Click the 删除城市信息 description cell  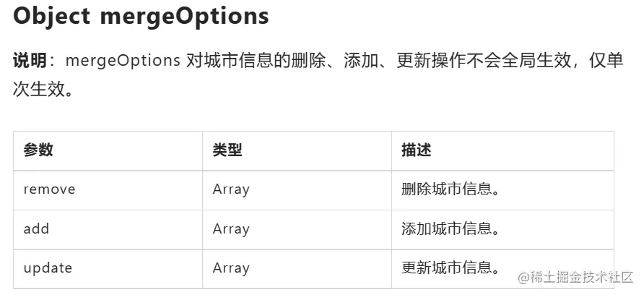(451, 189)
